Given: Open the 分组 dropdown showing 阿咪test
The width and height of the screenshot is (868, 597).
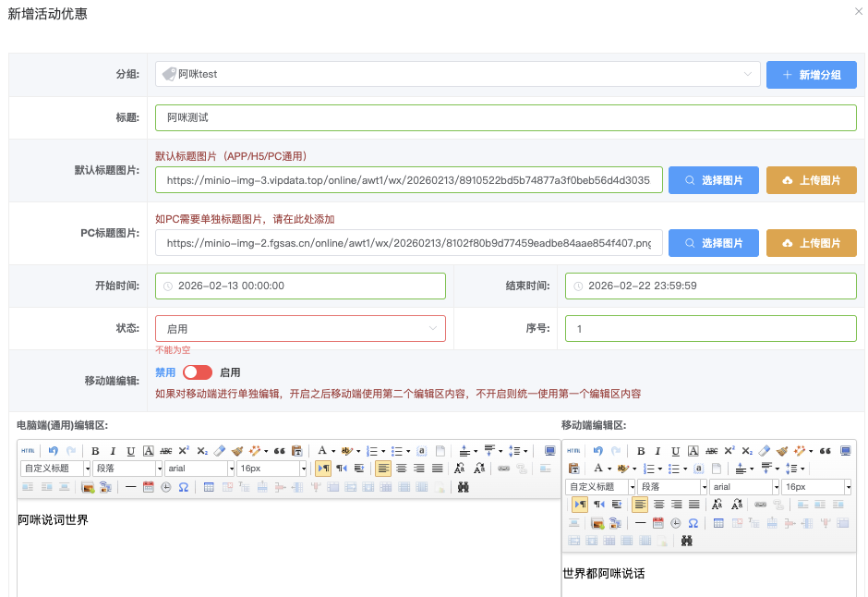Looking at the screenshot, I should coord(457,74).
